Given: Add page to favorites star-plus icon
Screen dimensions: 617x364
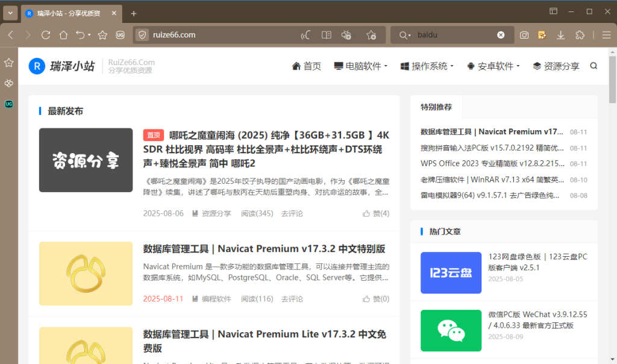Looking at the screenshot, I should coord(371,35).
